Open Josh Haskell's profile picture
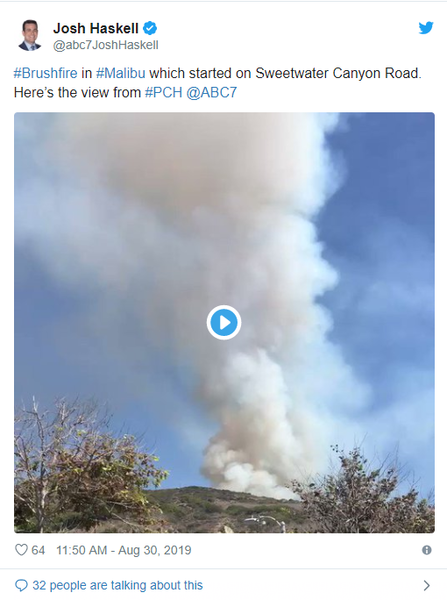This screenshot has width=447, height=600. (30, 35)
